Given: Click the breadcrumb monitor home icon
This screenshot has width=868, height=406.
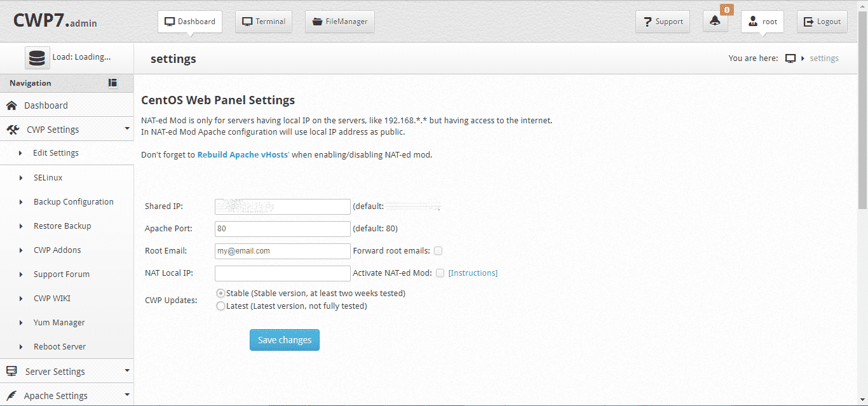Looking at the screenshot, I should point(790,58).
